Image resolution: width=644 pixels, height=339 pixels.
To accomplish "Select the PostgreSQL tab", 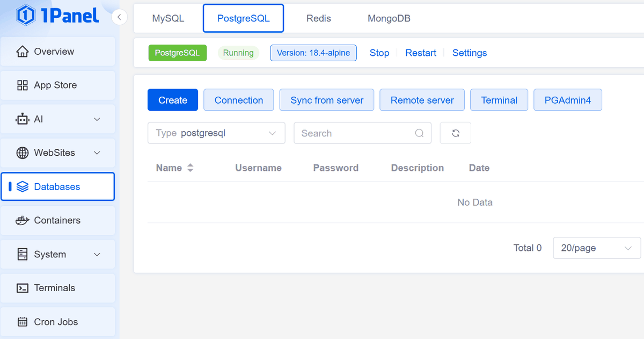I will [x=243, y=18].
